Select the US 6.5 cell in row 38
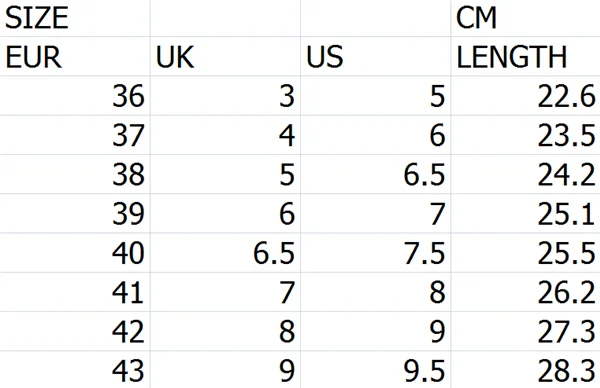Viewport: 600px width, 388px height. pyautogui.click(x=376, y=174)
